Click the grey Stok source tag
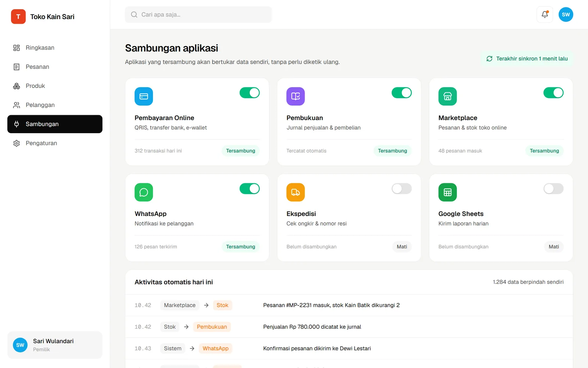The width and height of the screenshot is (588, 368). [170, 327]
